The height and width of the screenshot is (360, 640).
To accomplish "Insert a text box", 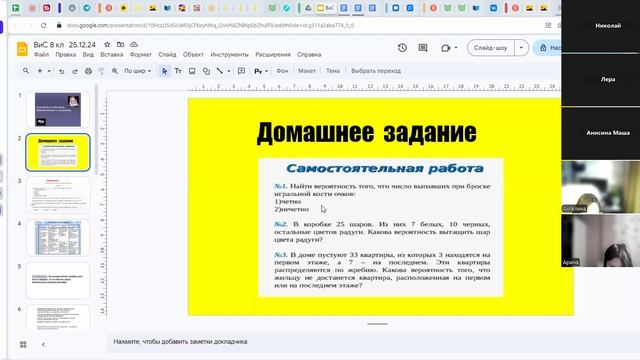I will [178, 71].
